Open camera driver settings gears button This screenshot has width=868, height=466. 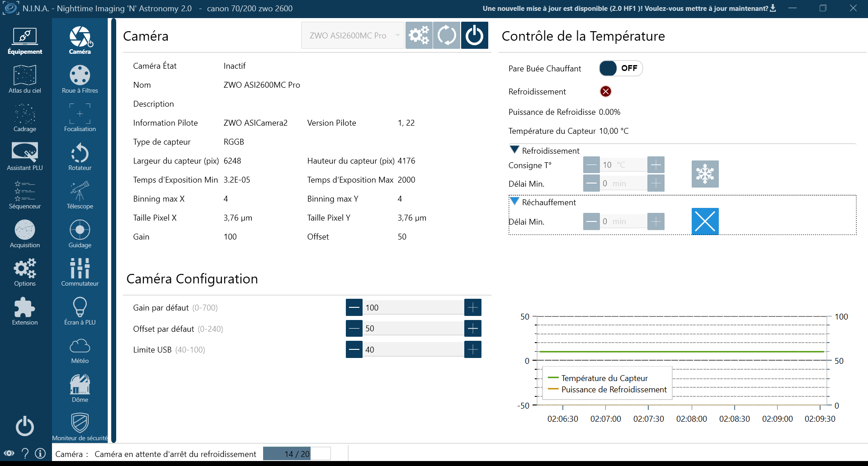(419, 35)
